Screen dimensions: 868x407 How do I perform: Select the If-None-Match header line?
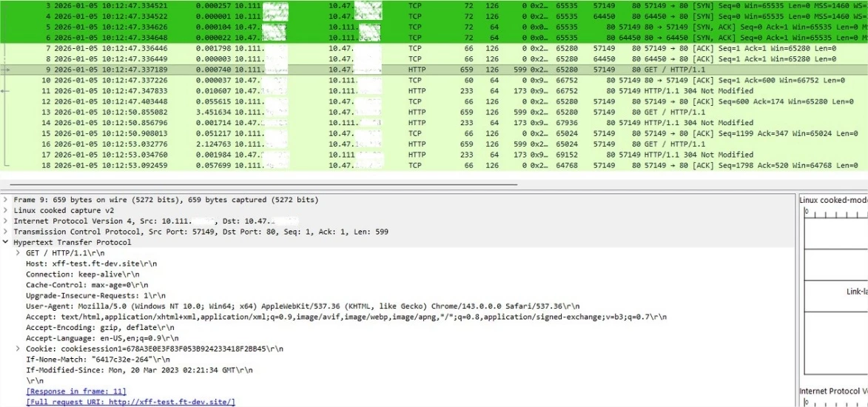[98, 360]
